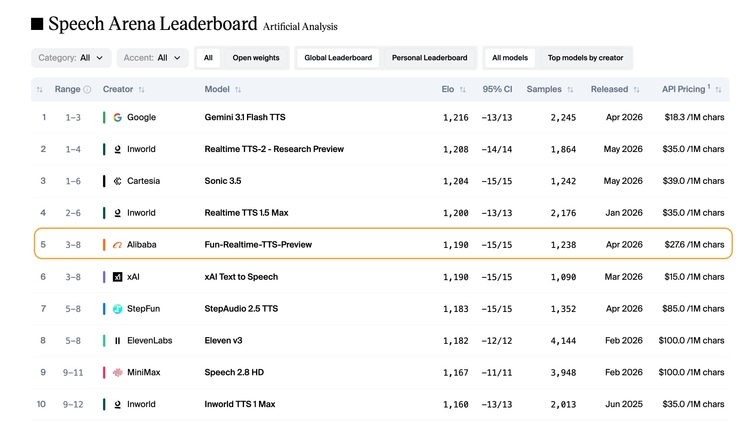Open the Eleven v3 model entry
The height and width of the screenshot is (423, 750).
(x=223, y=341)
